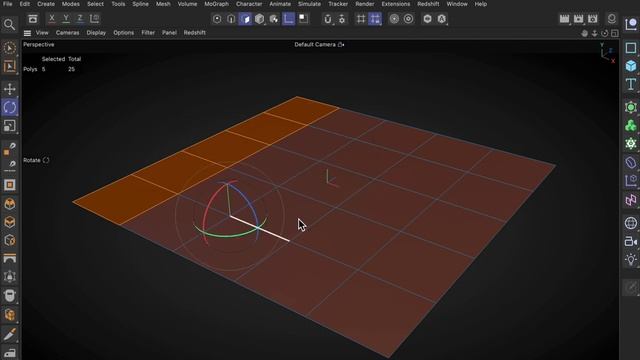Open the top Redshift menu
The image size is (640, 360).
pyautogui.click(x=428, y=4)
